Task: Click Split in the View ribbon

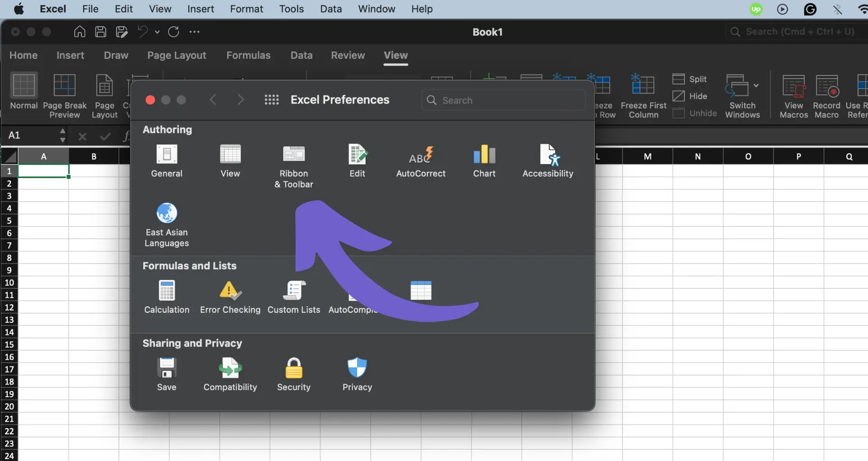Action: (690, 79)
